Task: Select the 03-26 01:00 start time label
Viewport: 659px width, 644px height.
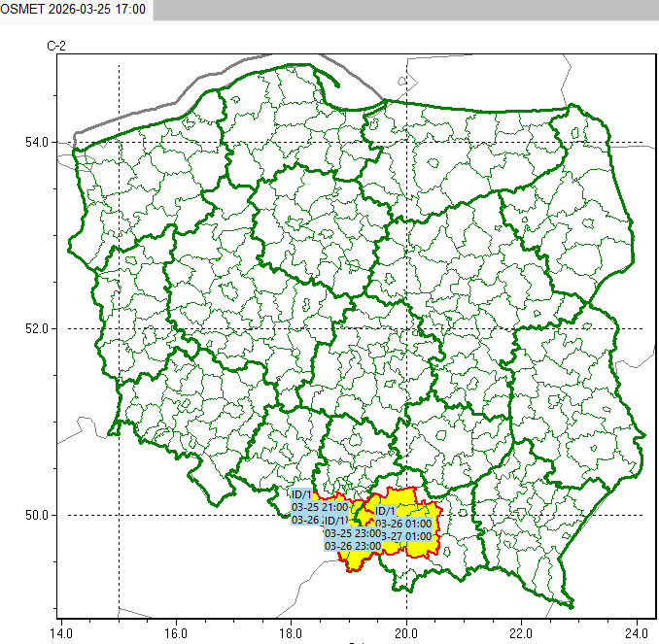Action: pos(403,524)
